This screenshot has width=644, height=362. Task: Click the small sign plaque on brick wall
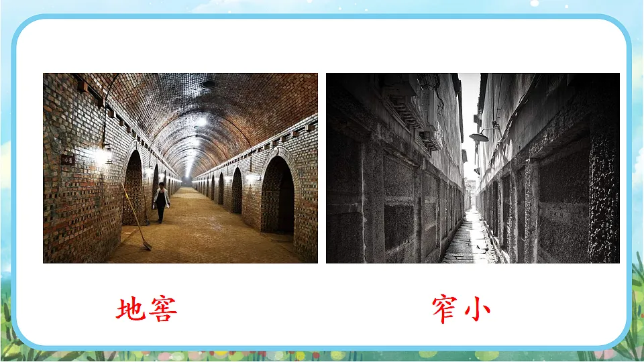tap(66, 159)
